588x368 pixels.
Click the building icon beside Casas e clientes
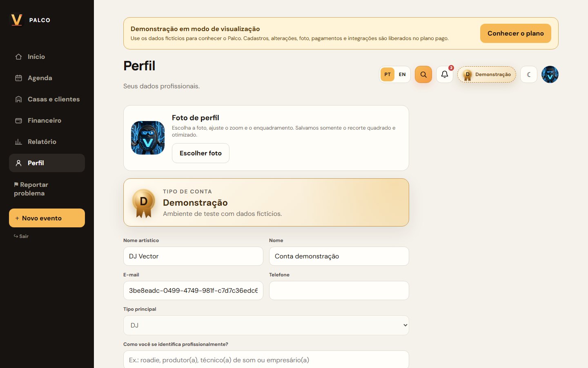coord(18,99)
